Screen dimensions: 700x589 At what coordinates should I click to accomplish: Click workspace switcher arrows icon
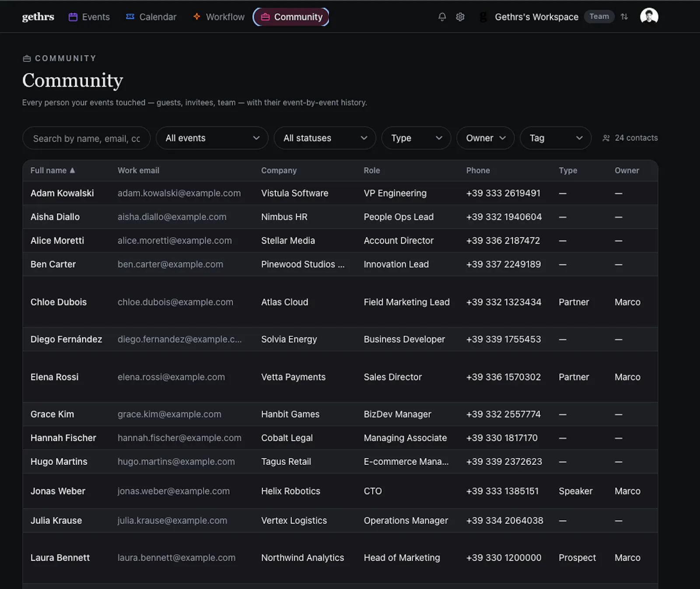pyautogui.click(x=624, y=17)
